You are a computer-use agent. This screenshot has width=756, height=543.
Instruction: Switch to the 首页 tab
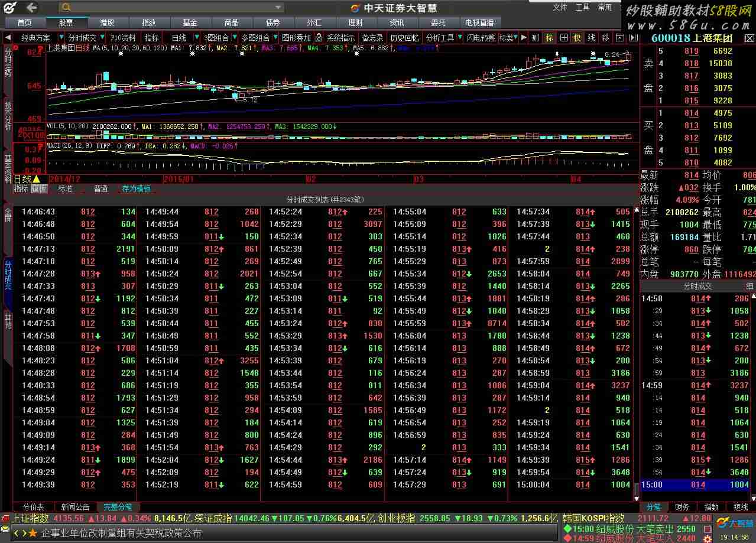click(25, 22)
